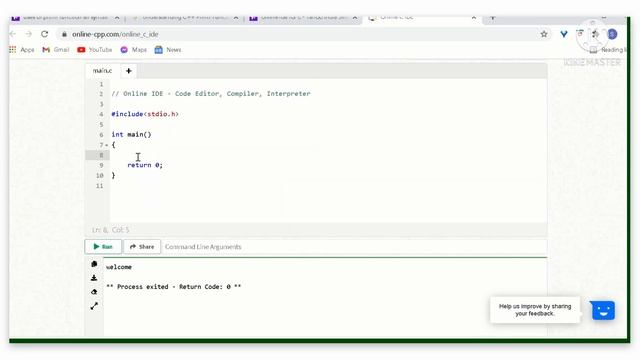View site info via the padlock icon
Image resolution: width=640 pixels, height=360 pixels.
64,34
